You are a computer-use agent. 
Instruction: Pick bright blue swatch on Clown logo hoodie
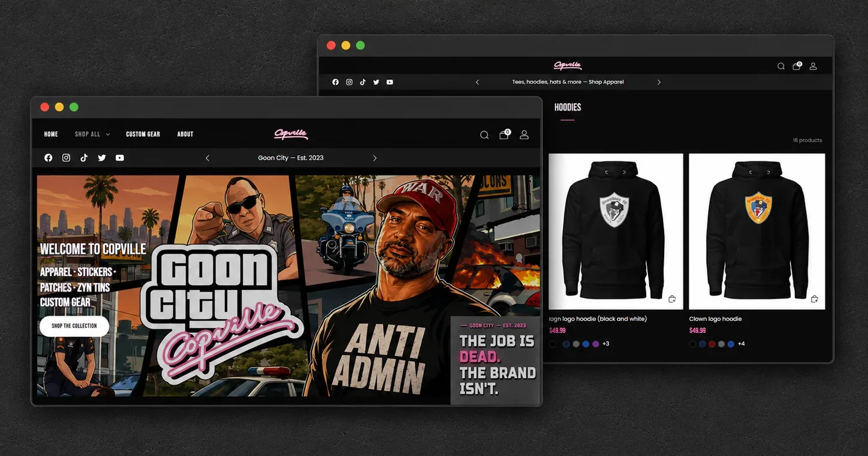click(731, 344)
